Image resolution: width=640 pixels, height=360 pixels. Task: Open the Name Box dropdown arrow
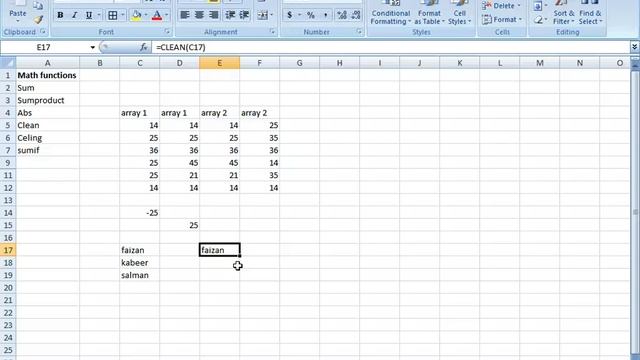(93, 47)
